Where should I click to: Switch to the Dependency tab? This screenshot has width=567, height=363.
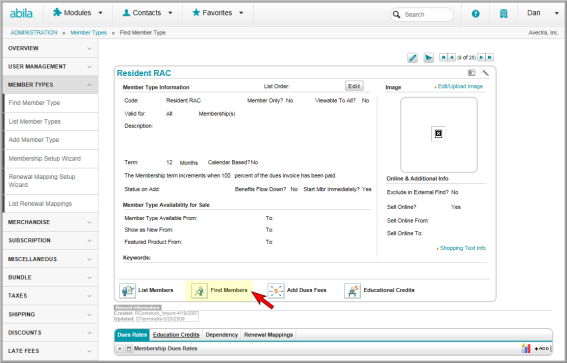point(221,335)
